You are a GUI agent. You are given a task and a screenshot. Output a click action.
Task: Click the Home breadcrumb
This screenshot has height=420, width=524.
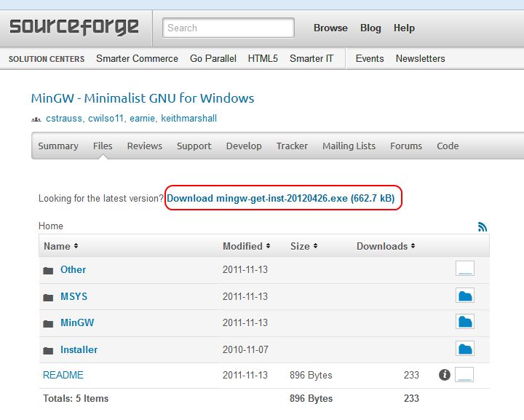point(51,226)
